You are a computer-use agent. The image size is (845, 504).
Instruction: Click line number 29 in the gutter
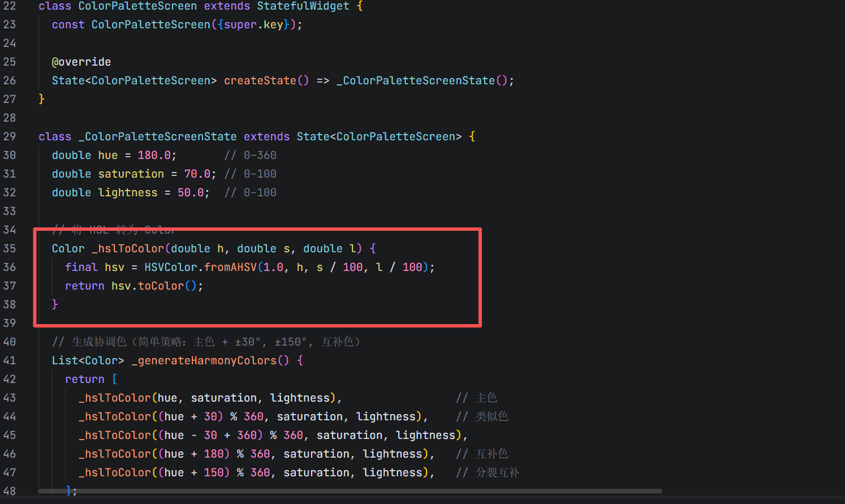10,136
